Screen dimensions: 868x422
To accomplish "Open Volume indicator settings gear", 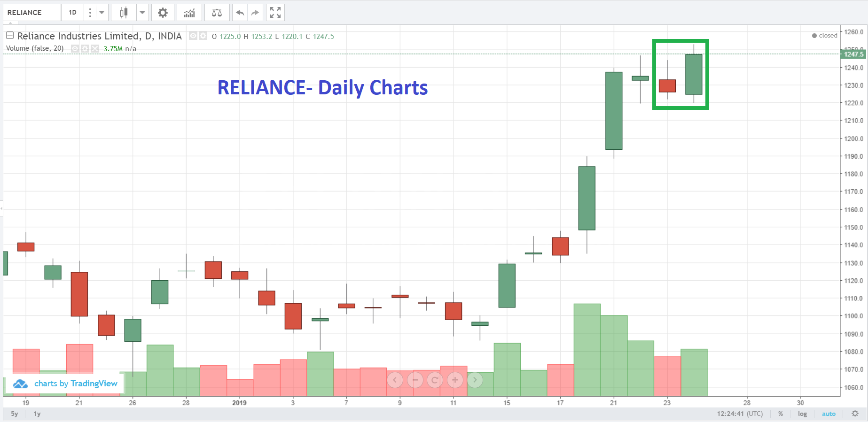I will (85, 48).
